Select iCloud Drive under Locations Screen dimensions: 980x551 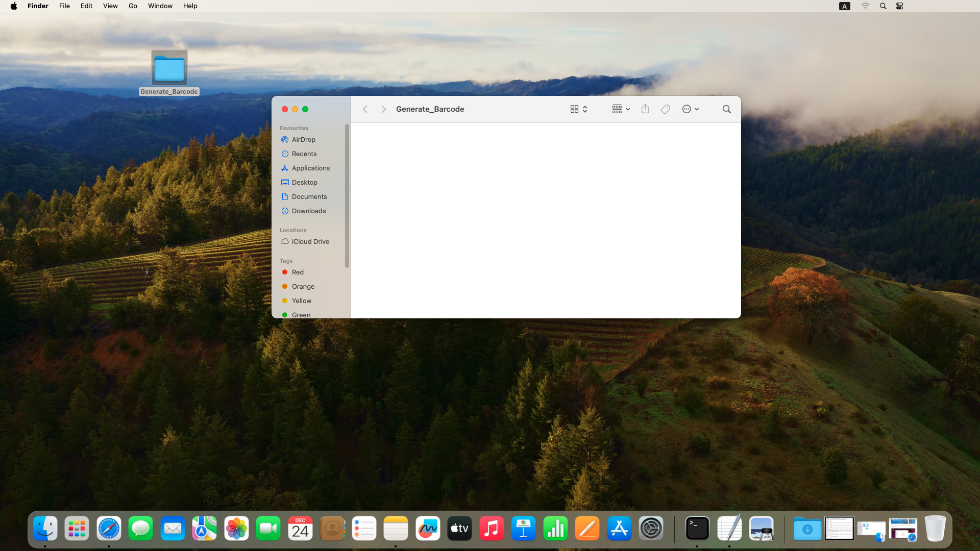(310, 241)
